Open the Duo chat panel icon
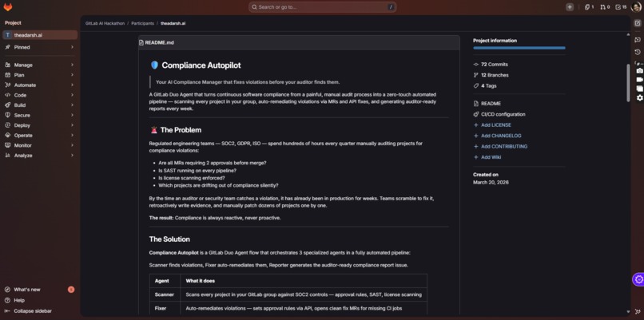Viewport: 644px width, 320px height. tap(638, 40)
